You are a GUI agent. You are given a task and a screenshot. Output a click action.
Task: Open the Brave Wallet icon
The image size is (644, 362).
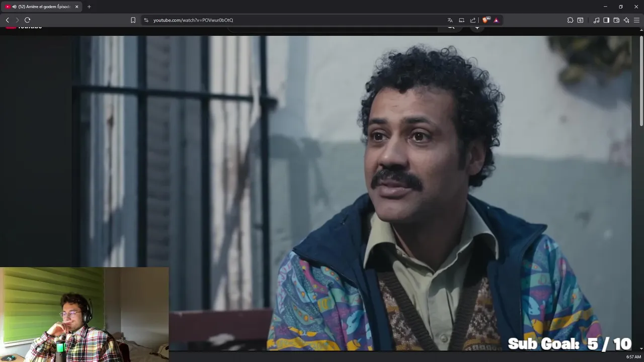[x=616, y=20]
